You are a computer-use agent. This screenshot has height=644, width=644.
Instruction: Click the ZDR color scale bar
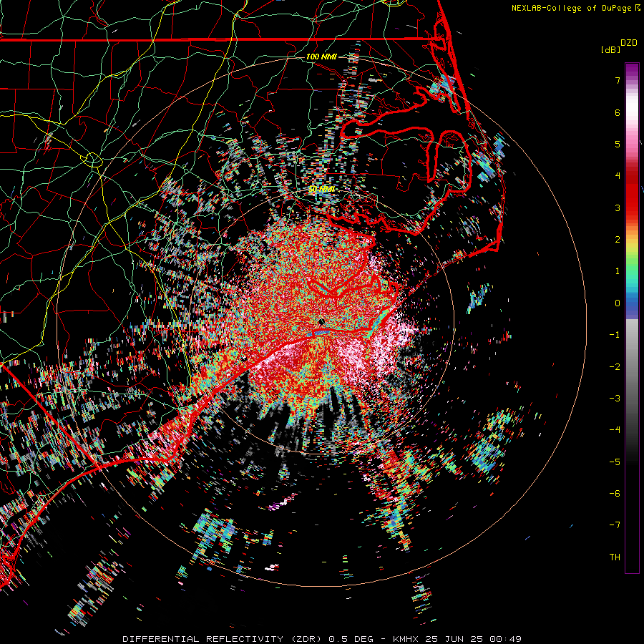[632, 318]
